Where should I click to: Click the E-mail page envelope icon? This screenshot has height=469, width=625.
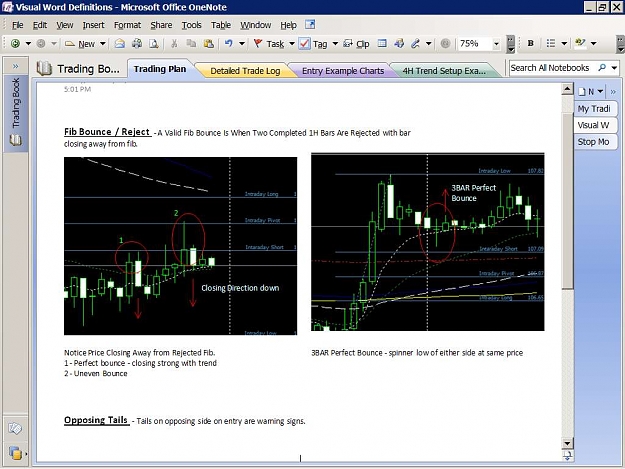(x=120, y=43)
